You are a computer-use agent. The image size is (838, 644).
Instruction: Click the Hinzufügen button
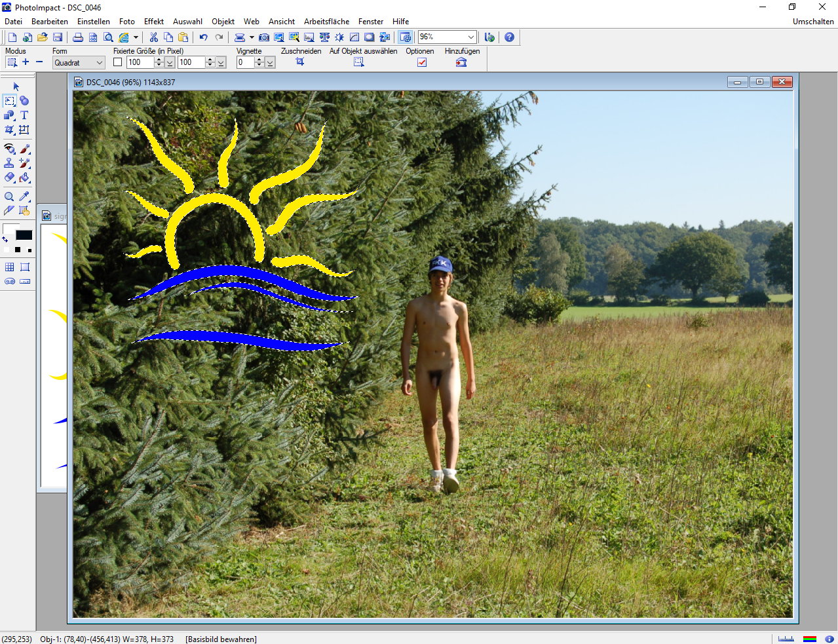pyautogui.click(x=461, y=62)
